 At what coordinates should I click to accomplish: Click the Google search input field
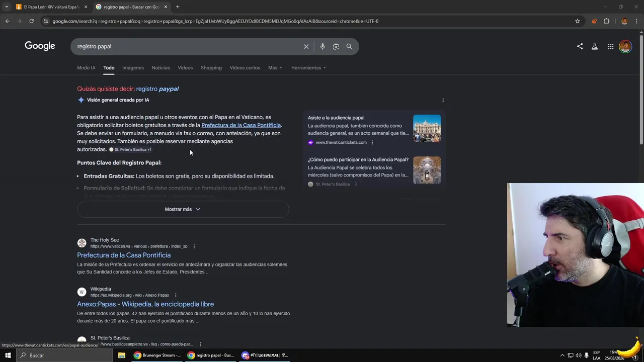pos(186,46)
